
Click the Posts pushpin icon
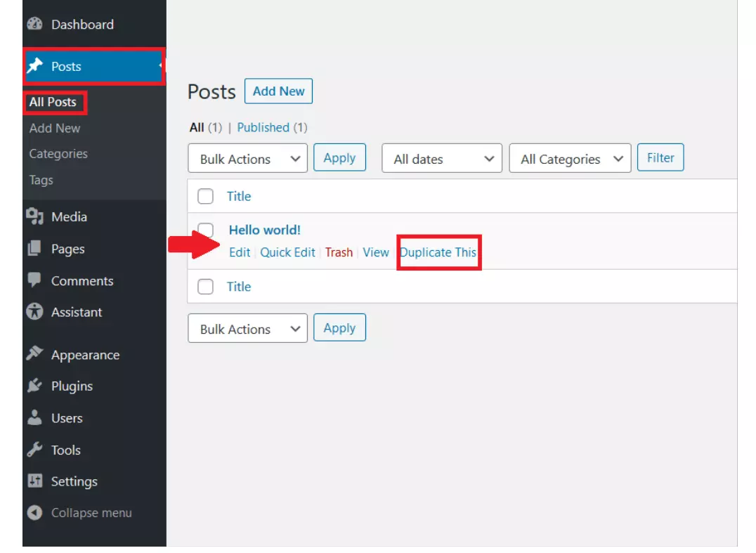pos(34,65)
